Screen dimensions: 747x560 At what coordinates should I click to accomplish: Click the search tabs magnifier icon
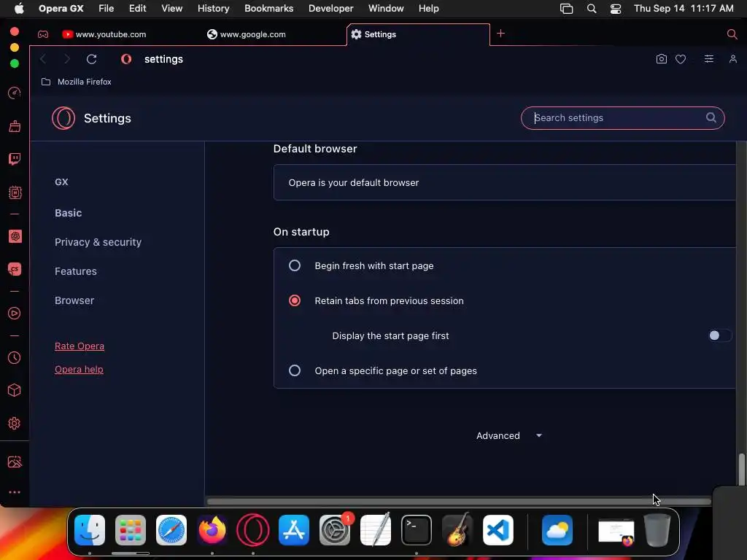[x=732, y=34]
